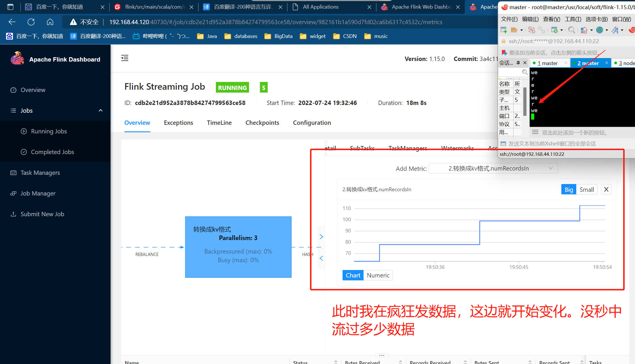
Task: Click the sidebar collapse menu icon
Action: 125,58
